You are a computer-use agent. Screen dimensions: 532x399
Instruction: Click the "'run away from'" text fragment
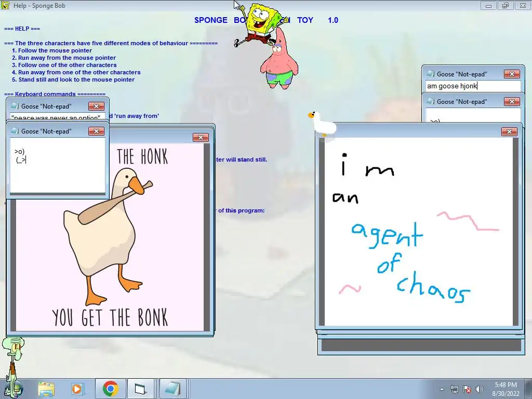(x=137, y=116)
